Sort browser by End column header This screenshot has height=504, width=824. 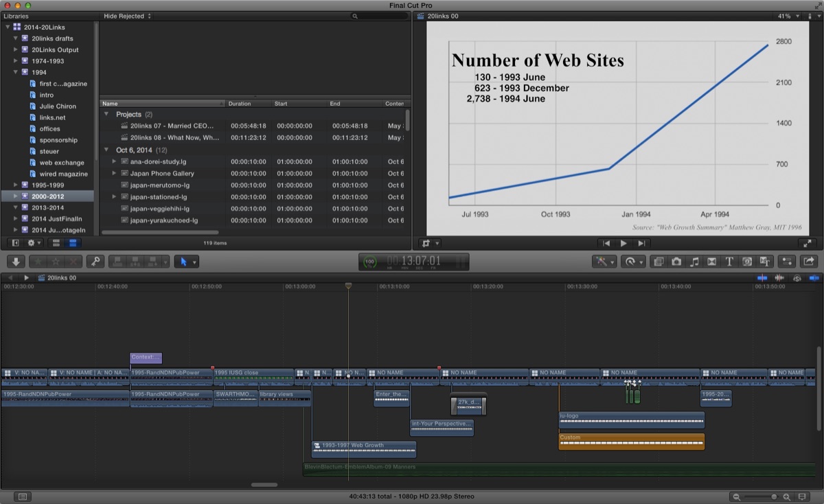click(x=355, y=104)
